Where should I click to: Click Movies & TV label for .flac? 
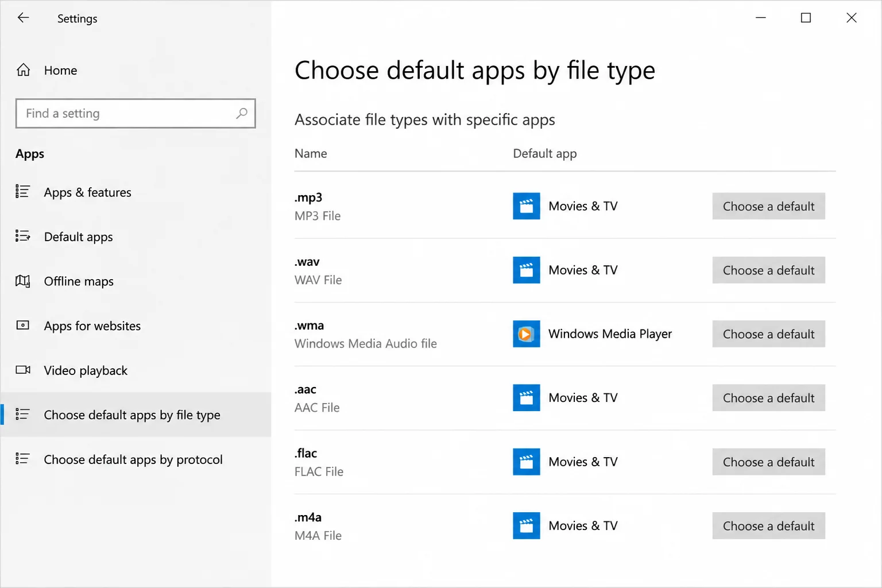583,462
